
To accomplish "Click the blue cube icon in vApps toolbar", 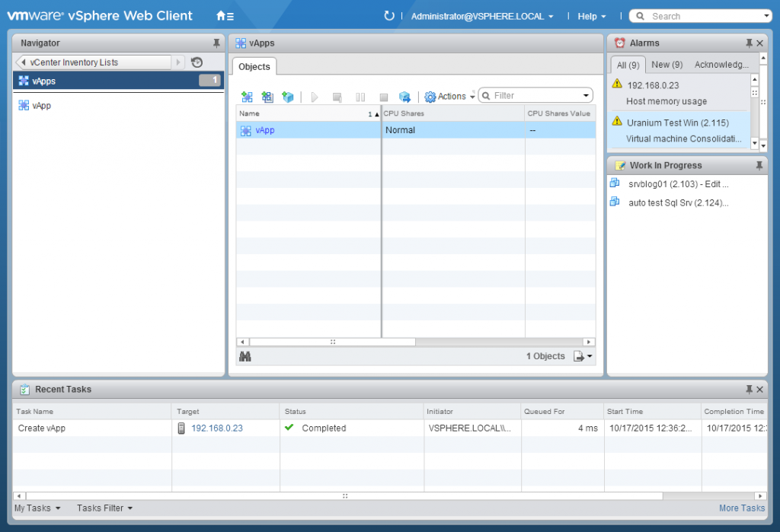I will coord(287,97).
